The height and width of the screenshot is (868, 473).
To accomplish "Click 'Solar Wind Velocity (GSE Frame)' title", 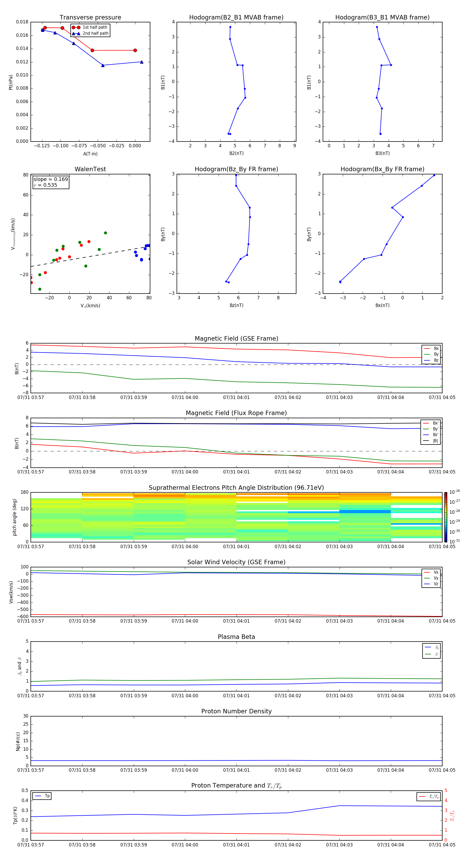I will (236, 562).
